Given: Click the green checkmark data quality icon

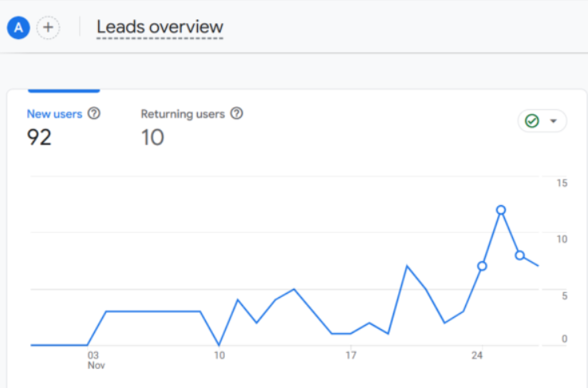Looking at the screenshot, I should (531, 121).
